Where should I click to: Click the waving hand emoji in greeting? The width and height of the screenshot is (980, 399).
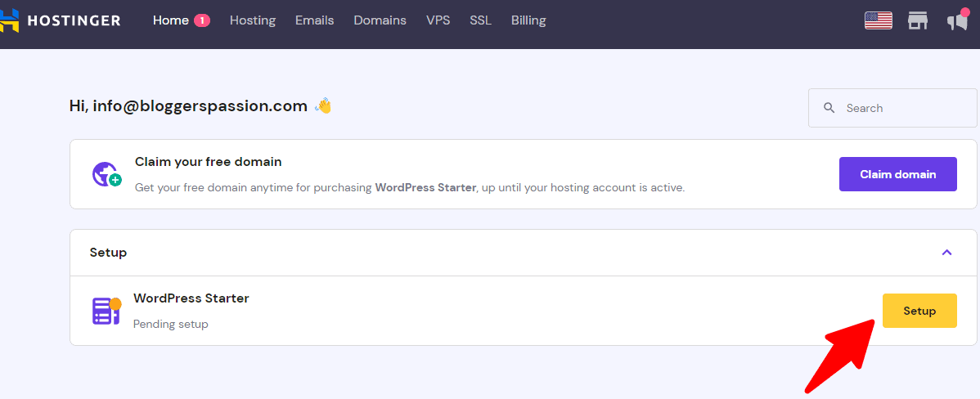tap(323, 105)
